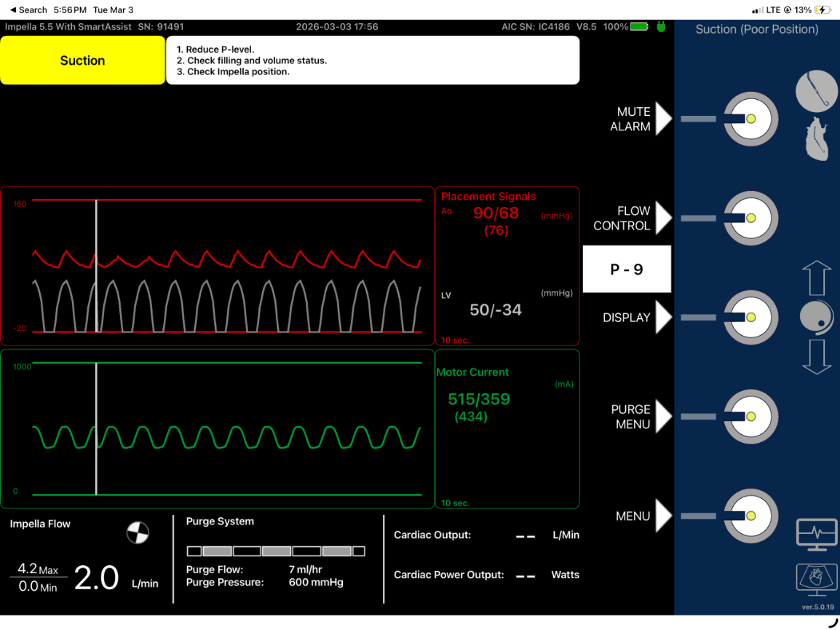This screenshot has height=630, width=840.
Task: Open the monitor waveform icon
Action: point(817,535)
